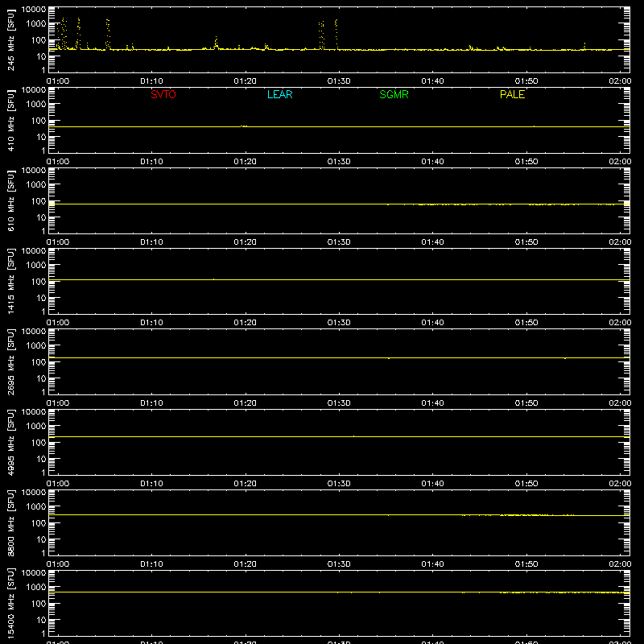Click the red SVTO station label
Viewport: 644px width, 644px height.
tap(163, 94)
